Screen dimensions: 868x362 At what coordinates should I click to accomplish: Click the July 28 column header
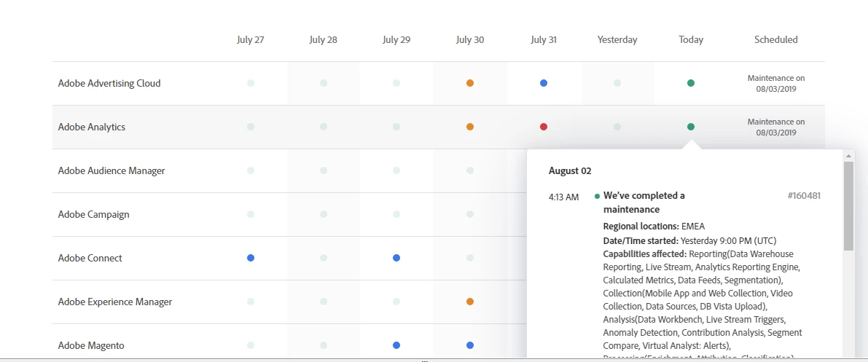324,40
